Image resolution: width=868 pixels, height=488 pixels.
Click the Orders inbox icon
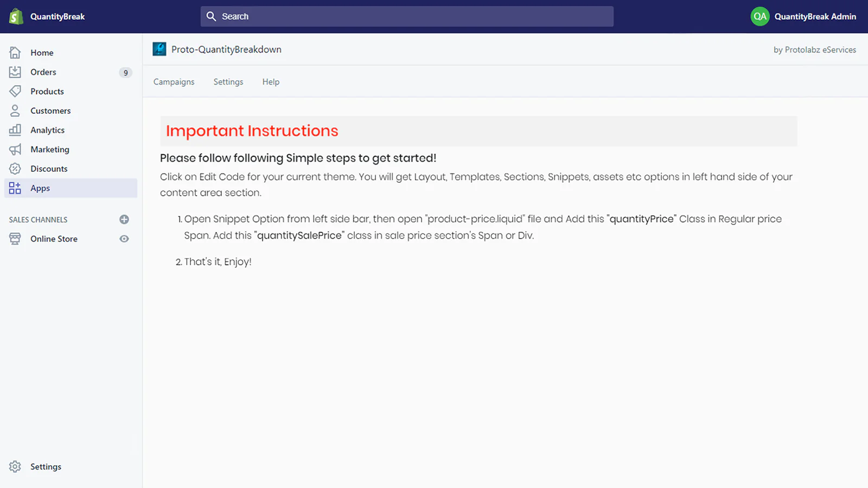point(15,72)
